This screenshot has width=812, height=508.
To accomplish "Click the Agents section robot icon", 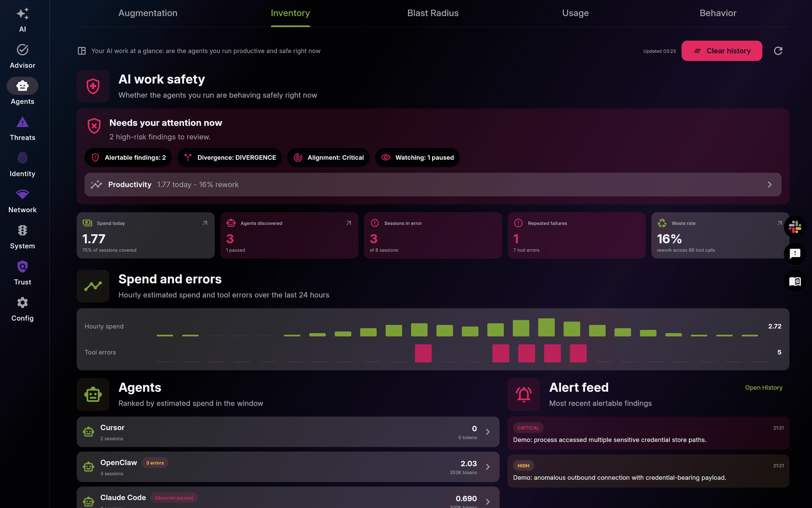I will click(x=93, y=395).
